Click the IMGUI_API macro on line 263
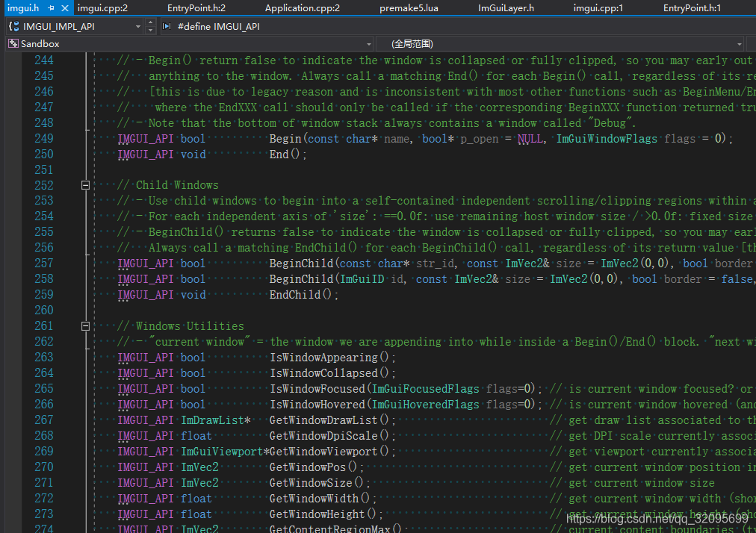The image size is (756, 533). pyautogui.click(x=146, y=357)
